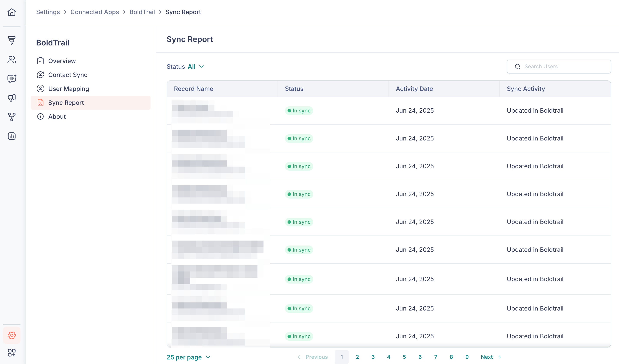This screenshot has width=619, height=364.
Task: Open the About menu item
Action: click(91, 117)
